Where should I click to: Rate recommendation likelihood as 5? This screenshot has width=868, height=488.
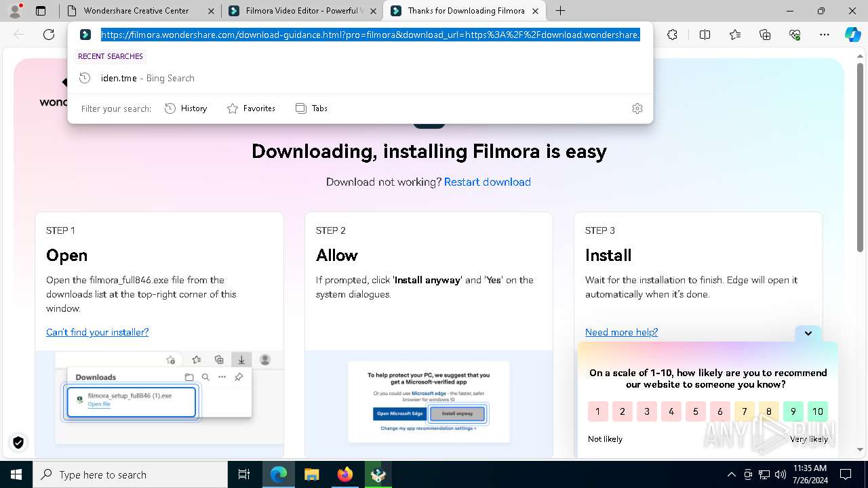695,411
